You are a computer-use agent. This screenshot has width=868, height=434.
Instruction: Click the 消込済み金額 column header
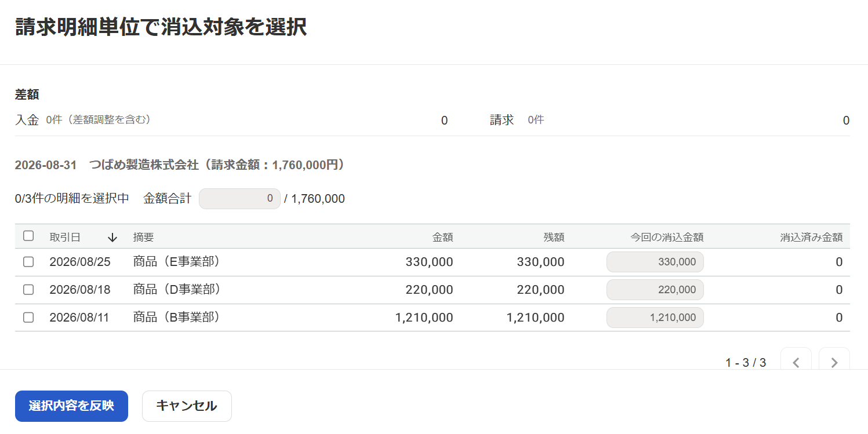(x=812, y=237)
